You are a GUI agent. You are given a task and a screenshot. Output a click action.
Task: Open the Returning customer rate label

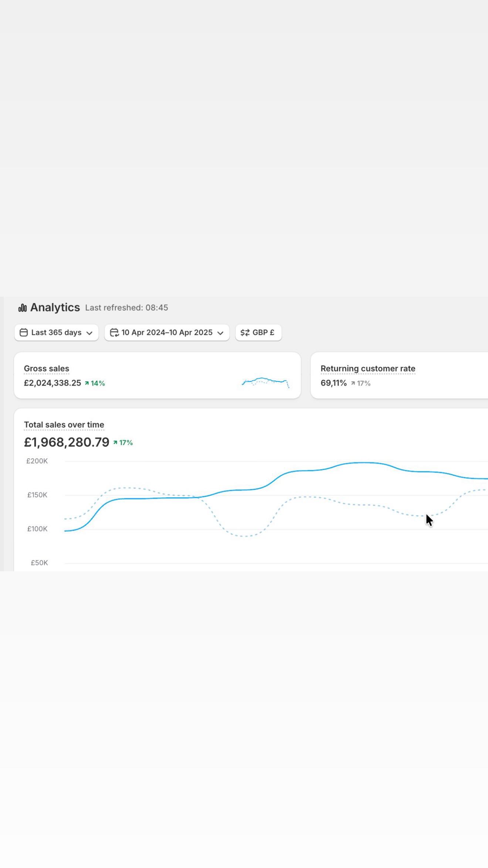368,369
